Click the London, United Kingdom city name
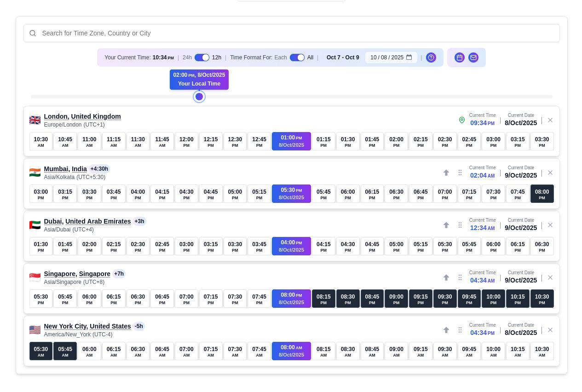 click(x=82, y=116)
